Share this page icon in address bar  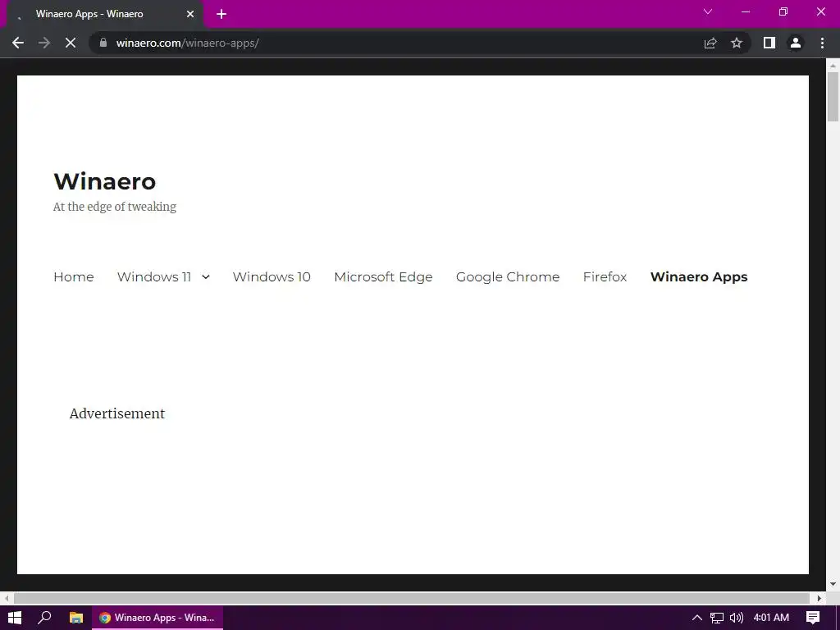710,43
